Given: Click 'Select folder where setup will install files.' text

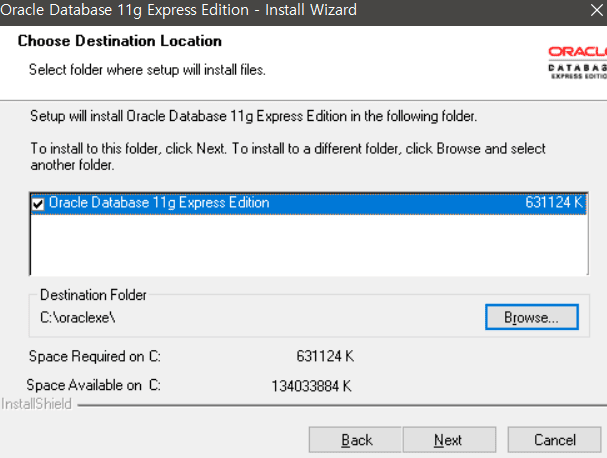Looking at the screenshot, I should coord(147,70).
